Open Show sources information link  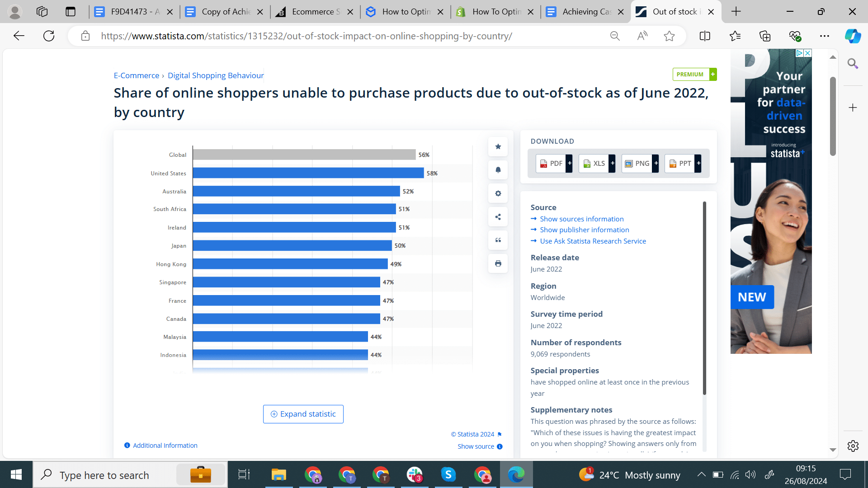coord(581,219)
